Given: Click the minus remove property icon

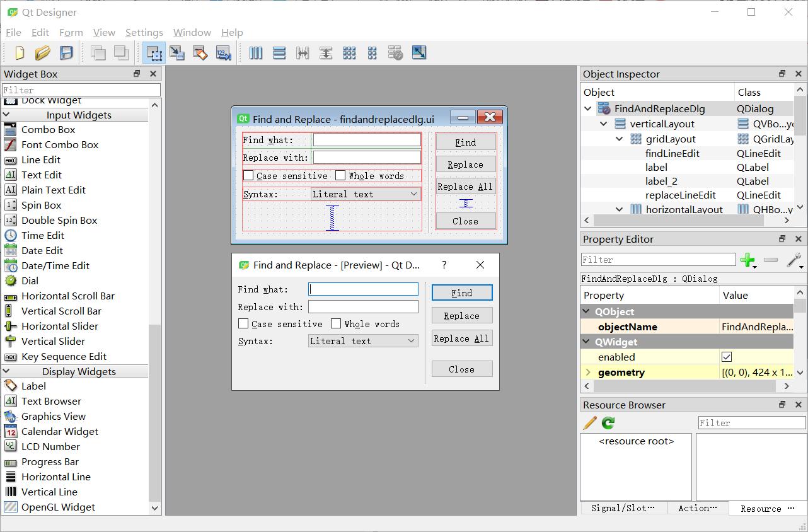Looking at the screenshot, I should [x=771, y=260].
